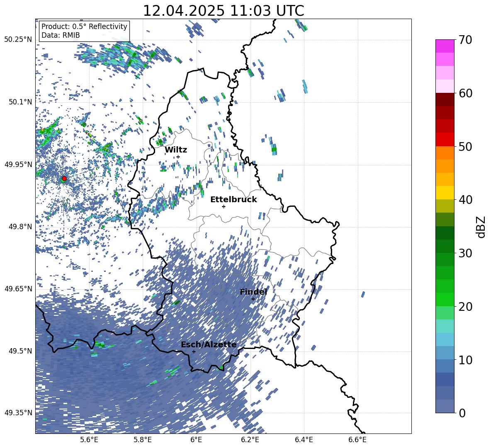Click the colorbar tick label 50

466,147
